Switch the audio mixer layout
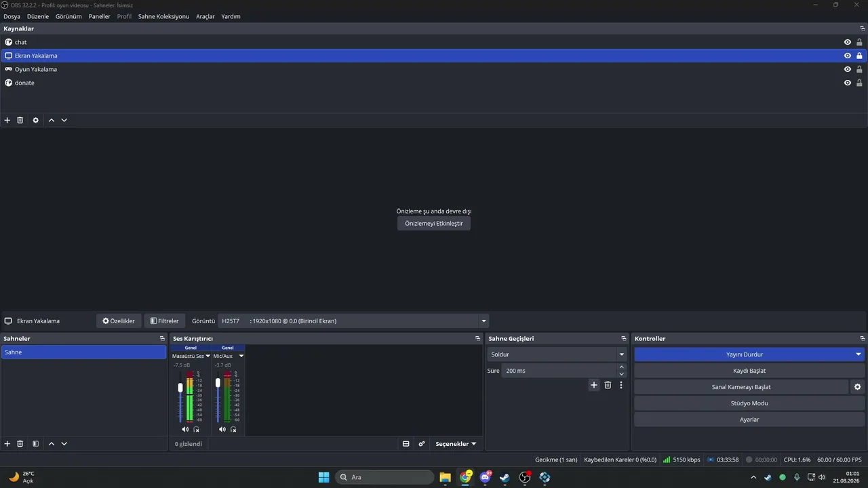This screenshot has width=868, height=488. [406, 444]
